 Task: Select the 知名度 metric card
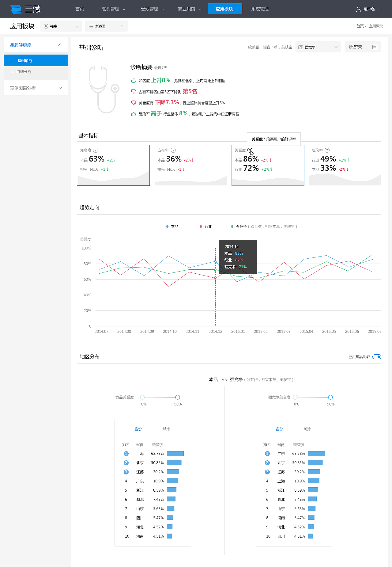point(113,165)
